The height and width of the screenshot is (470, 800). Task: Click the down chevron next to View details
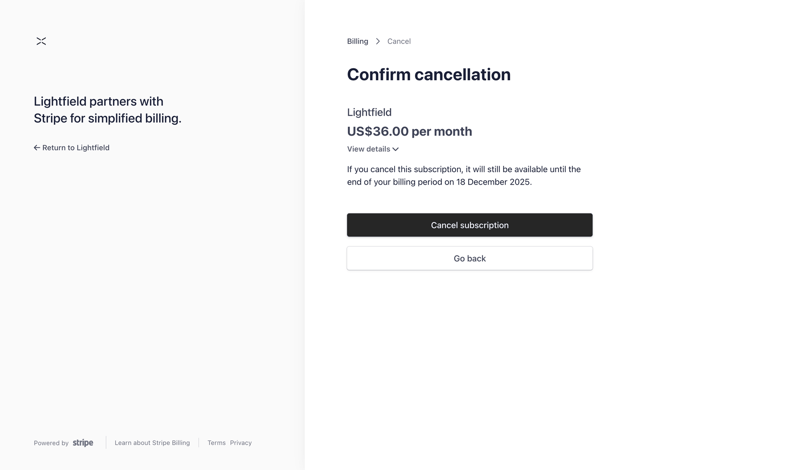pos(396,150)
